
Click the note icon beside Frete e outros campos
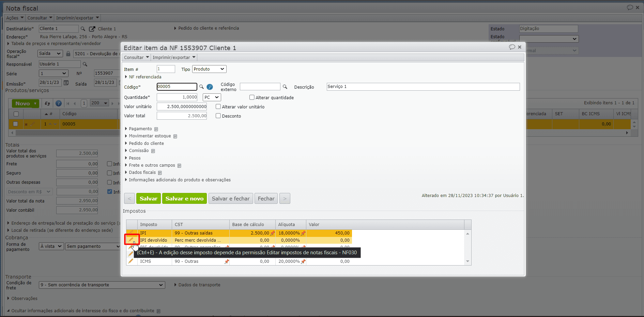[x=180, y=166]
